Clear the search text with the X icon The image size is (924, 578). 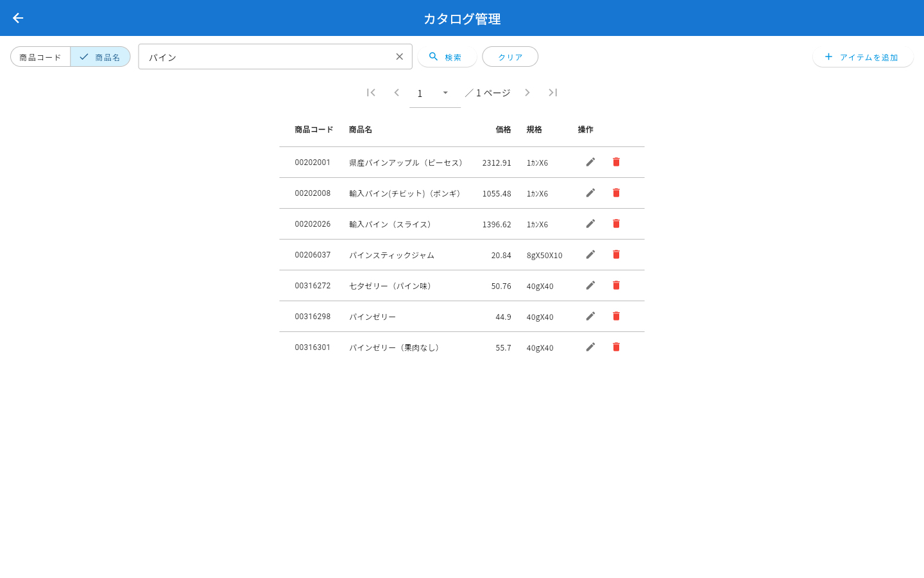[400, 57]
